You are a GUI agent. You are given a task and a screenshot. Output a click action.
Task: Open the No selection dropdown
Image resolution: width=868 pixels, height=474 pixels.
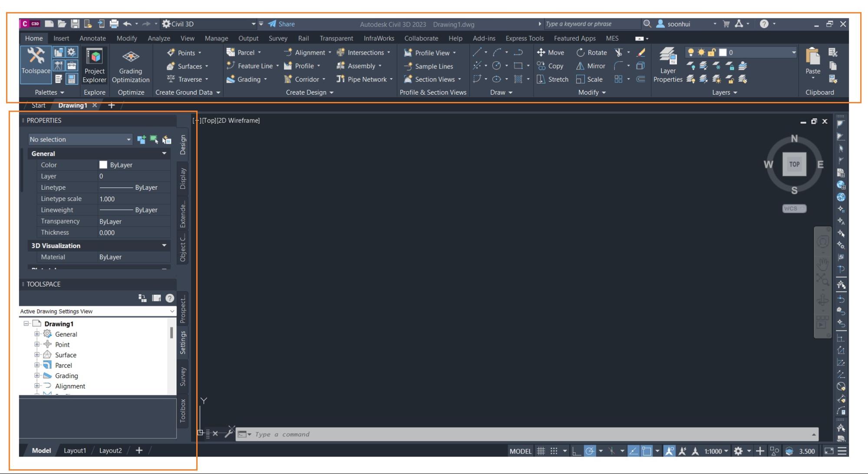pos(80,139)
